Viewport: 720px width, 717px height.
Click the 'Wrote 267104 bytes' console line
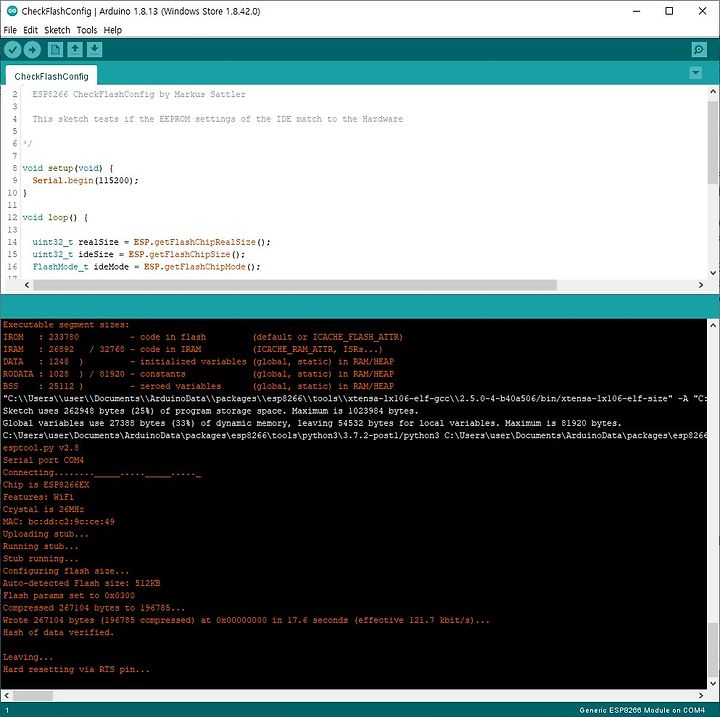coord(246,621)
